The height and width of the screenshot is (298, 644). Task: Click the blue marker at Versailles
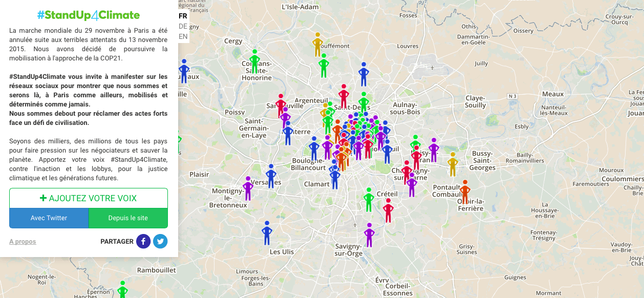click(x=271, y=176)
